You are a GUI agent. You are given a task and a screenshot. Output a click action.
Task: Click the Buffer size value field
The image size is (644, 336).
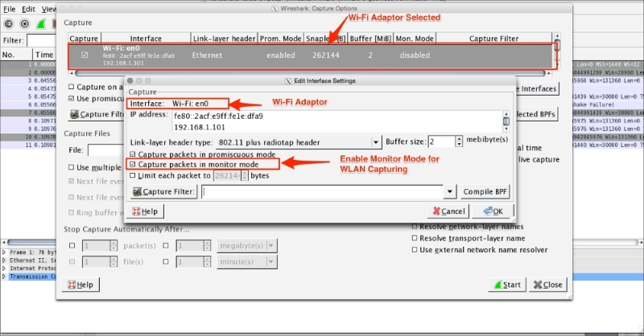click(441, 141)
